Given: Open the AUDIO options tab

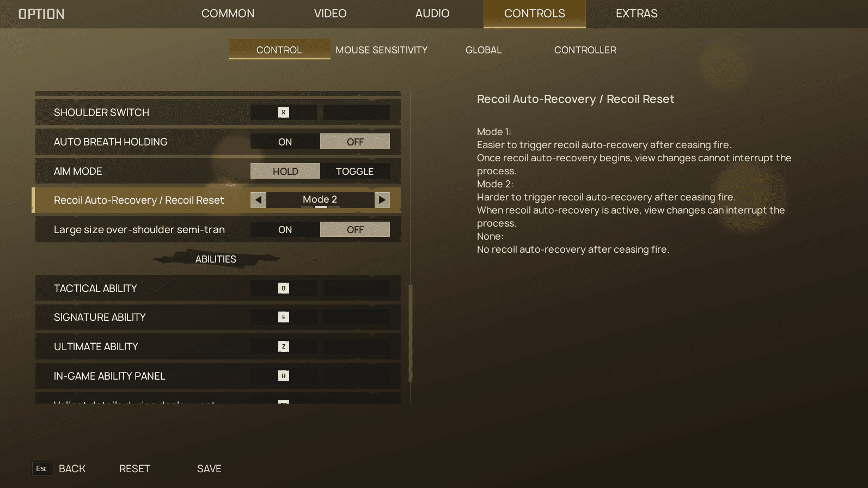Looking at the screenshot, I should 432,14.
